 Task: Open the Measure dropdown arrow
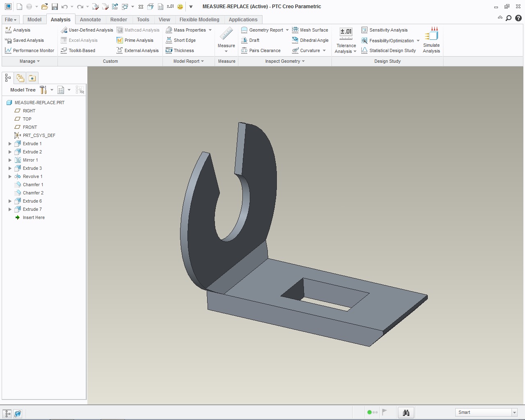pyautogui.click(x=226, y=51)
